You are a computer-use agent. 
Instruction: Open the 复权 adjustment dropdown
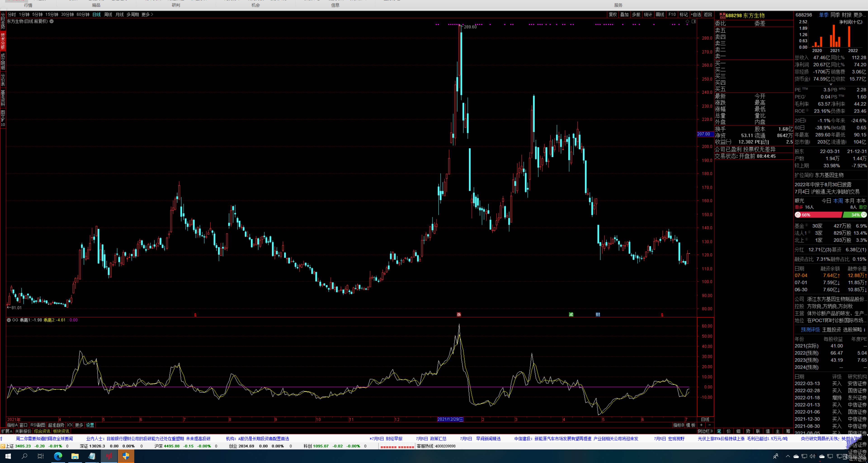click(x=613, y=14)
